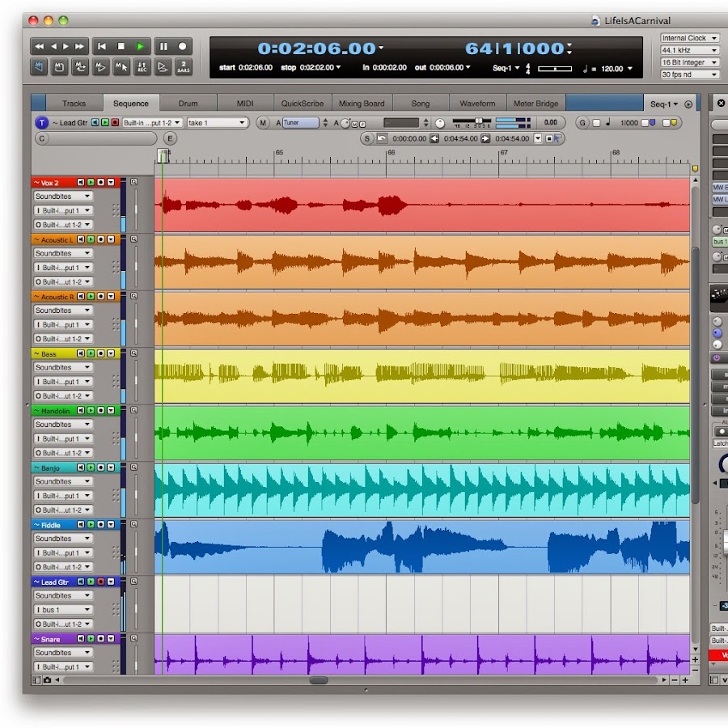Toggle the snap-to-grid checkbox beside G
The image size is (728, 728).
(597, 123)
